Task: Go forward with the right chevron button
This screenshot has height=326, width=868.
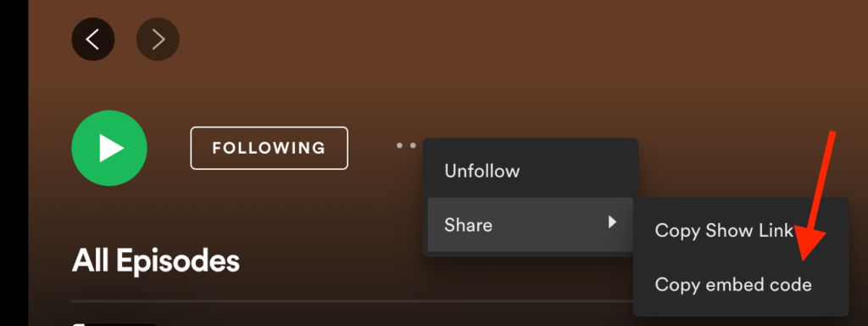Action: tap(158, 39)
